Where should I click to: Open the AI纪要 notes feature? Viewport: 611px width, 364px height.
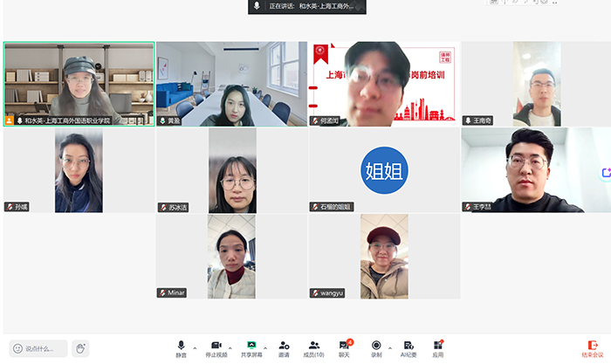tap(408, 347)
